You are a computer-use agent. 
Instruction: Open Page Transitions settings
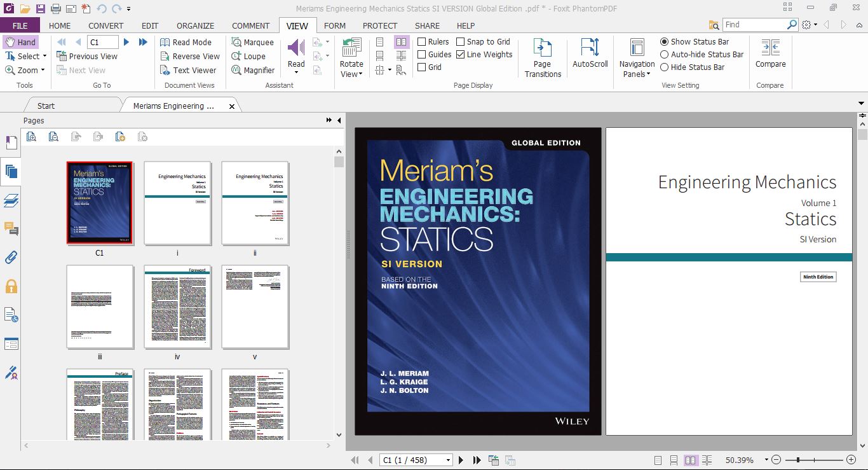[x=543, y=57]
